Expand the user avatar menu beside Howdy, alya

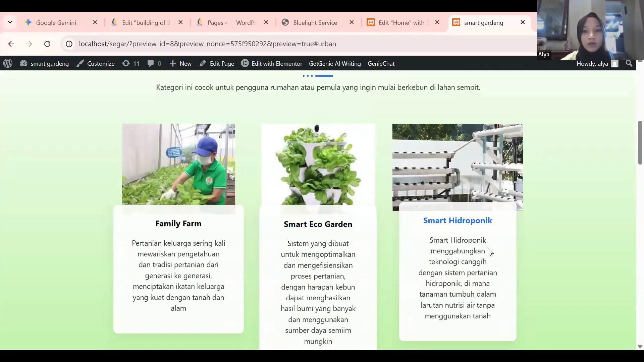(615, 63)
